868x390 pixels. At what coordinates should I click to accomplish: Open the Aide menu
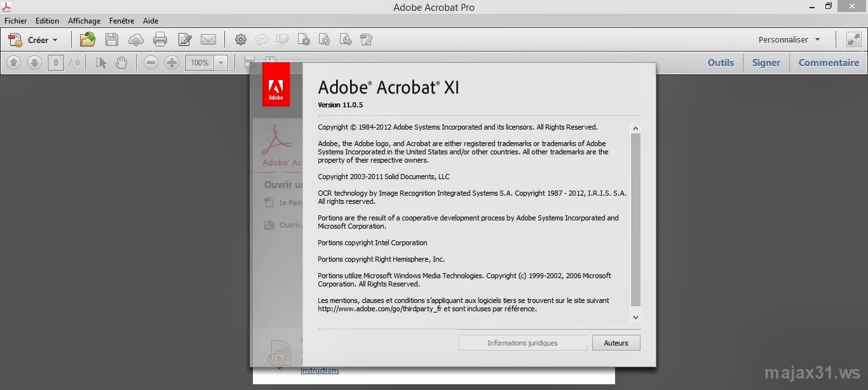pos(151,21)
